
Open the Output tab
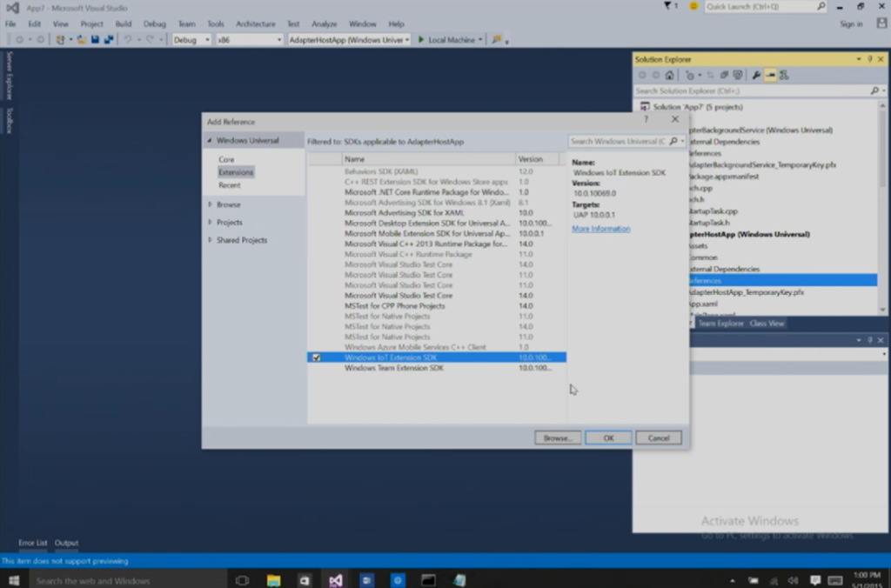[x=66, y=543]
